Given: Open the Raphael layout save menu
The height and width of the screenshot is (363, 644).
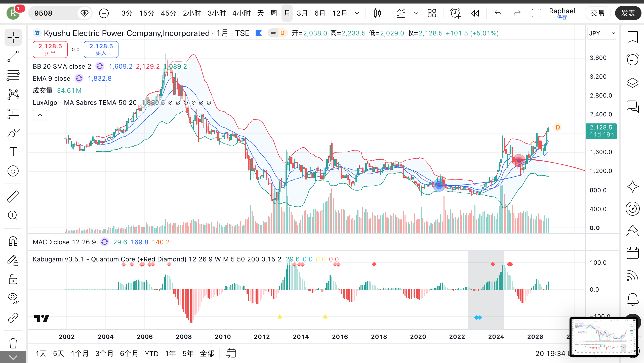Looking at the screenshot, I should coord(562,13).
